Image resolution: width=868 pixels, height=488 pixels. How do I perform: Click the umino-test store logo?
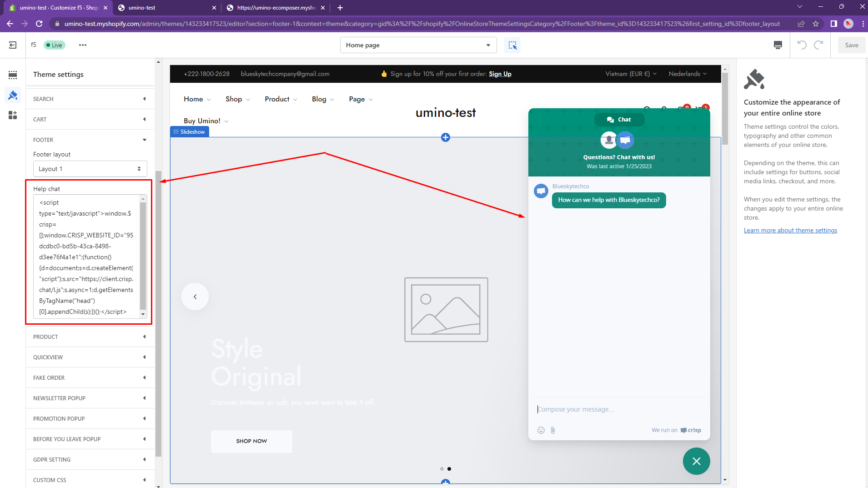coord(446,113)
